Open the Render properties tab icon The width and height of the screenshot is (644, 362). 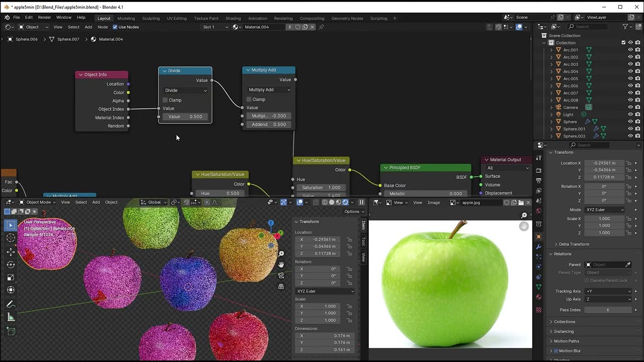coord(539,171)
